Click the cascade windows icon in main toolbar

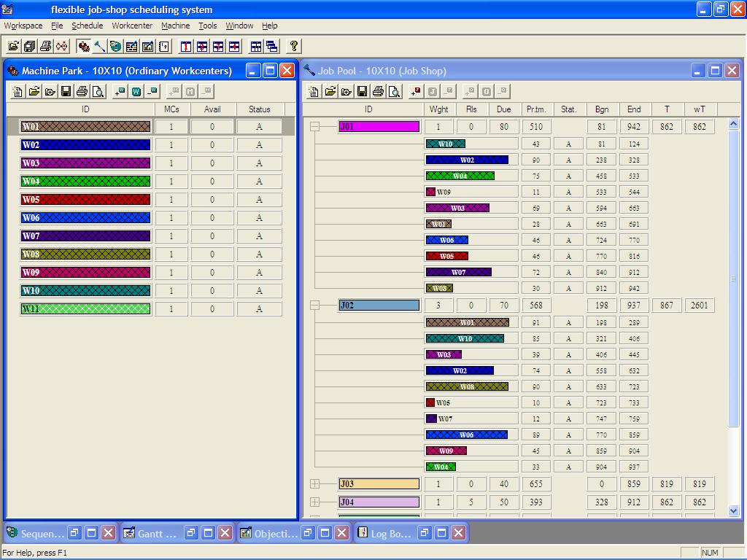tap(272, 46)
